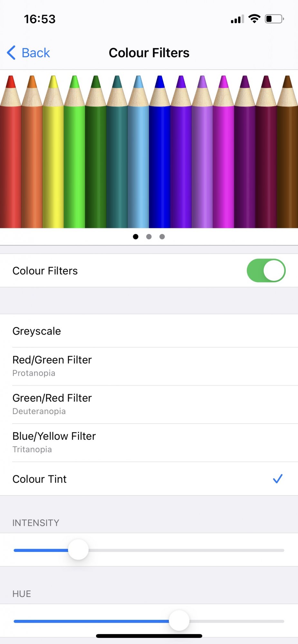298x644 pixels.
Task: Go back using the Back text
Action: tap(36, 53)
